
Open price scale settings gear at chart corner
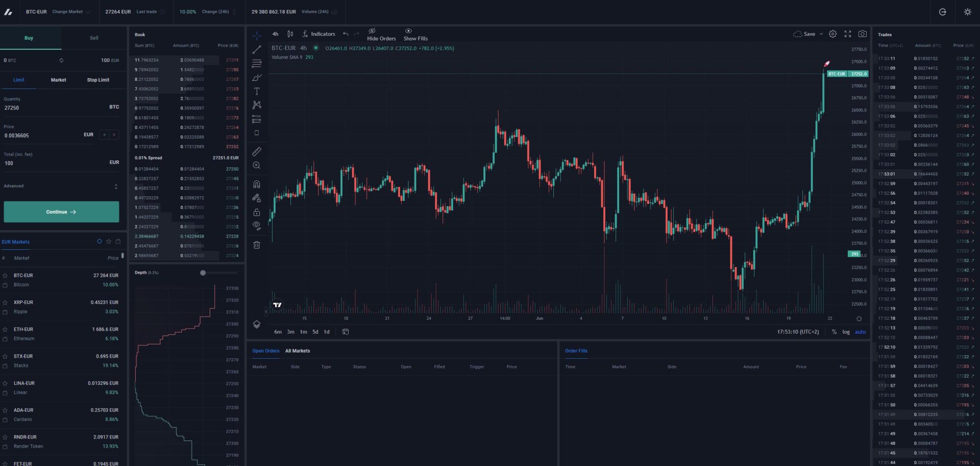click(x=859, y=319)
